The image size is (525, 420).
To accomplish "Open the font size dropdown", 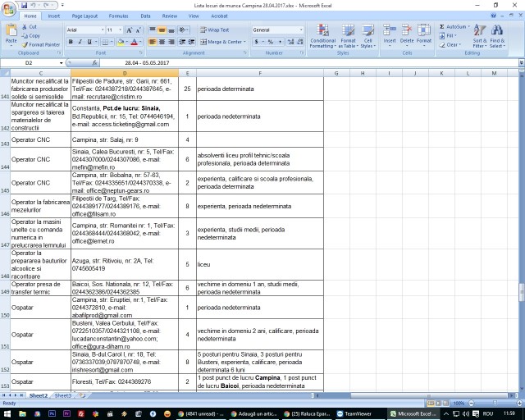I will click(121, 30).
